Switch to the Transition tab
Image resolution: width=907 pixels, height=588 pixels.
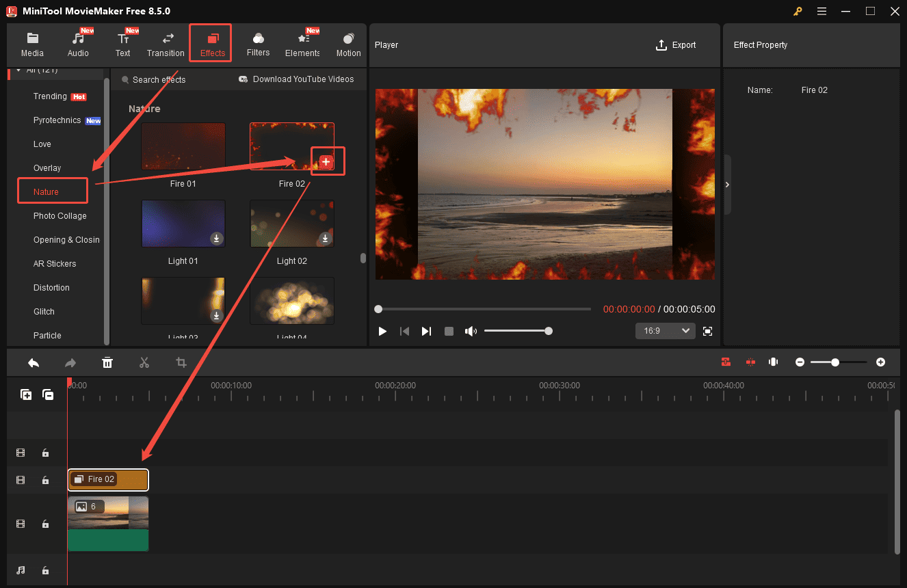165,42
